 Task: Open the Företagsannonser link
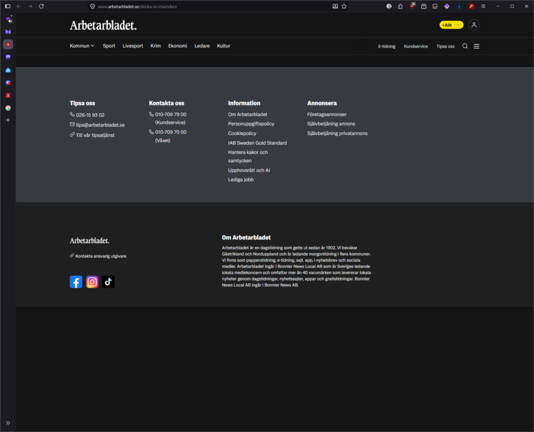tap(327, 114)
